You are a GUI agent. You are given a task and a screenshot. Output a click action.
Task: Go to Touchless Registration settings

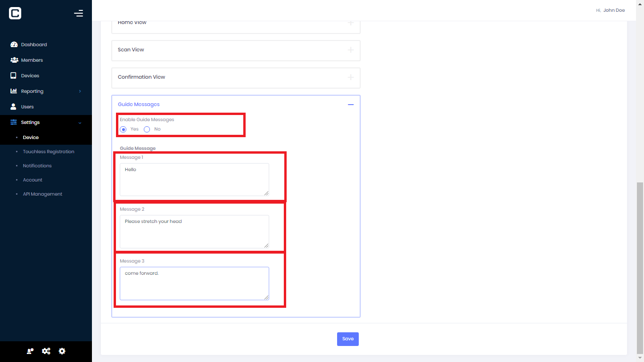click(49, 151)
